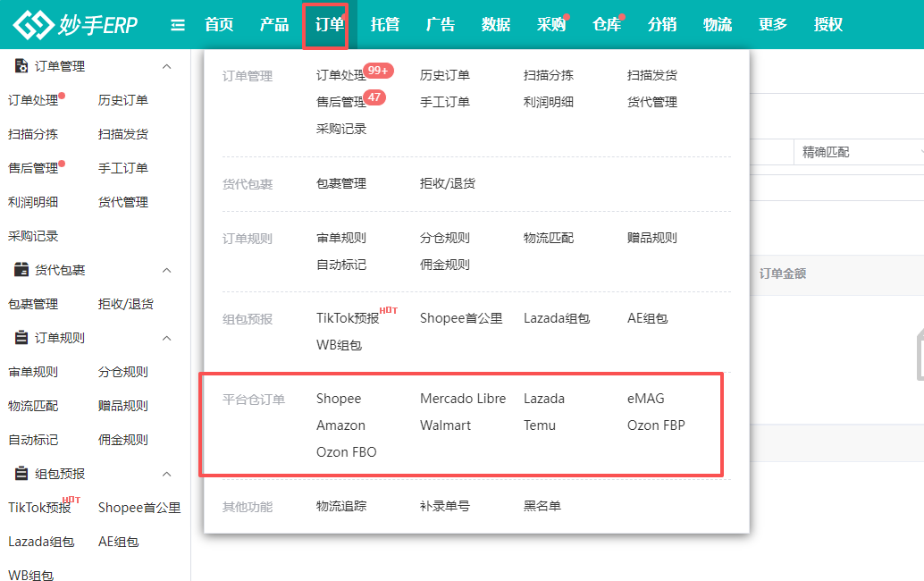Screen dimensions: 924x581
Task: Open 补录单号 under 其他功能
Action: pyautogui.click(x=445, y=506)
